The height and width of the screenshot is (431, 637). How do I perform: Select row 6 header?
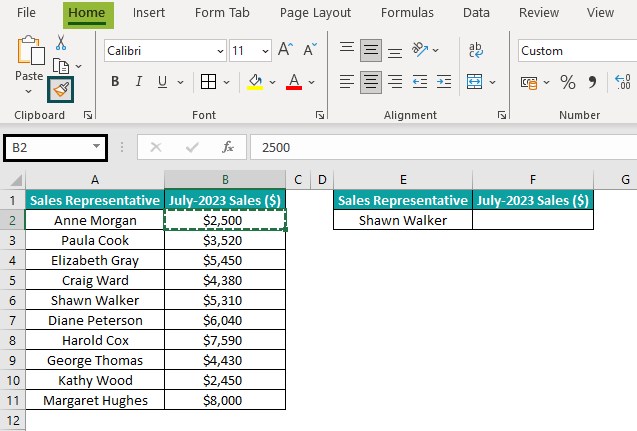click(13, 300)
